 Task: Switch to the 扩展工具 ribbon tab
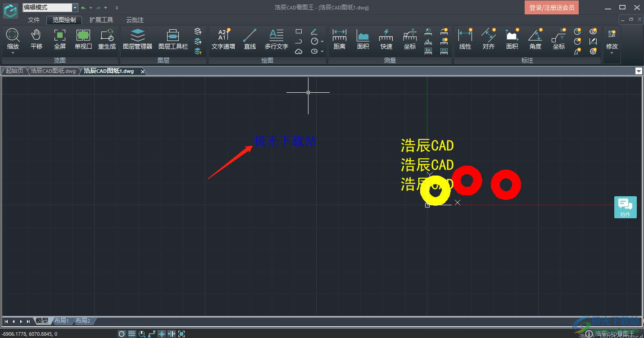pos(101,20)
